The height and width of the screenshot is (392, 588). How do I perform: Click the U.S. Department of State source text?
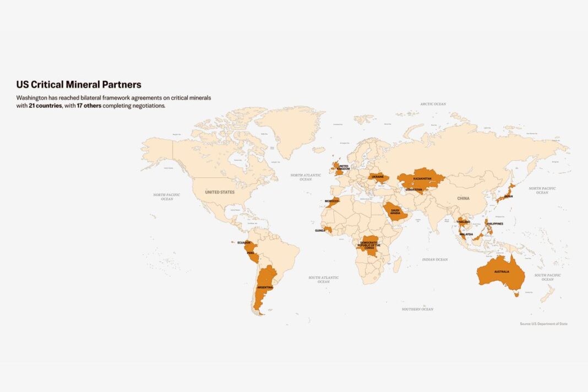pos(543,324)
